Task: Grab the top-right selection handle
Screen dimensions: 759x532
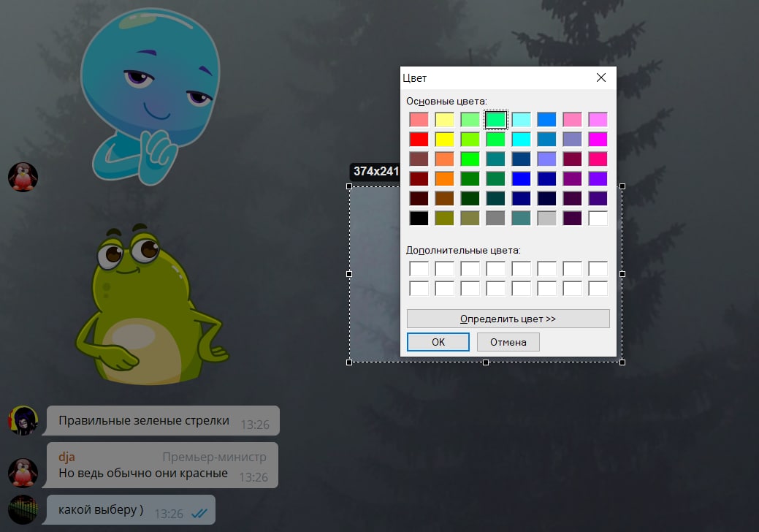Action: pyautogui.click(x=622, y=186)
